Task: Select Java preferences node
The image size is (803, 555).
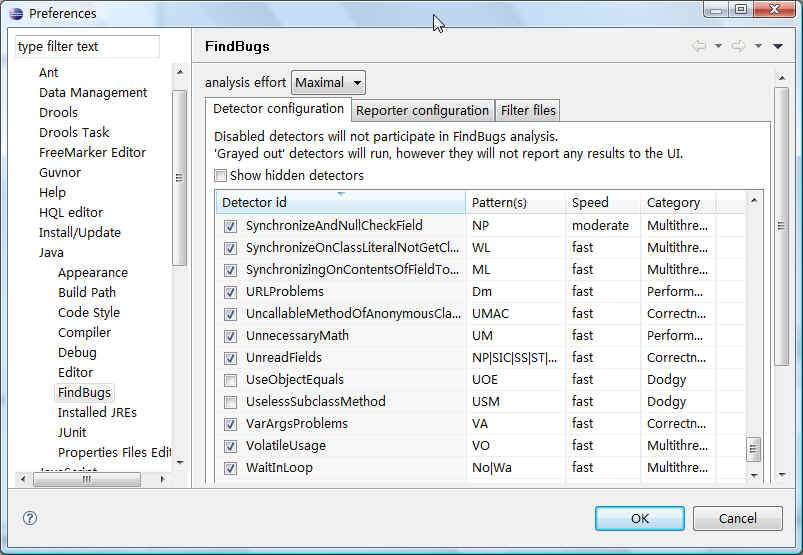Action: [51, 252]
